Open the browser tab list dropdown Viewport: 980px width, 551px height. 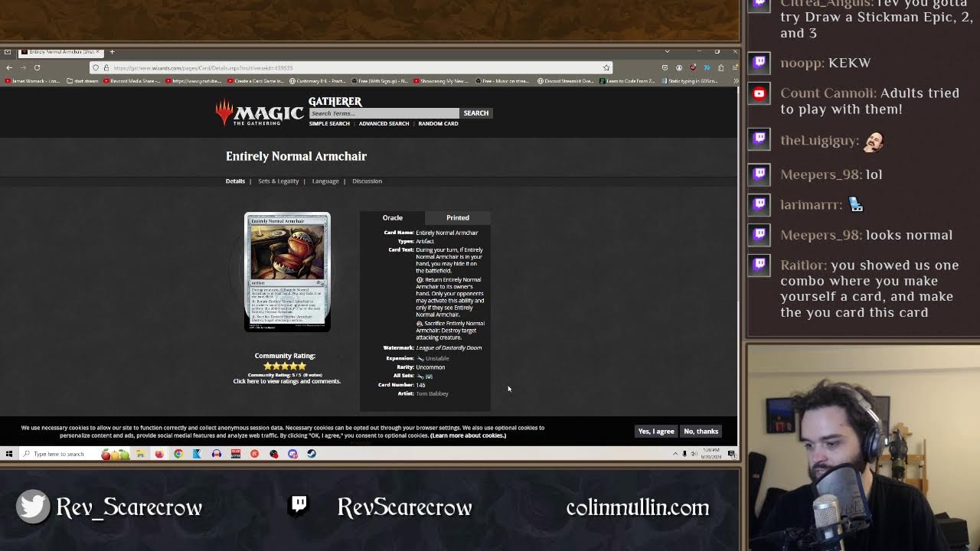(667, 51)
